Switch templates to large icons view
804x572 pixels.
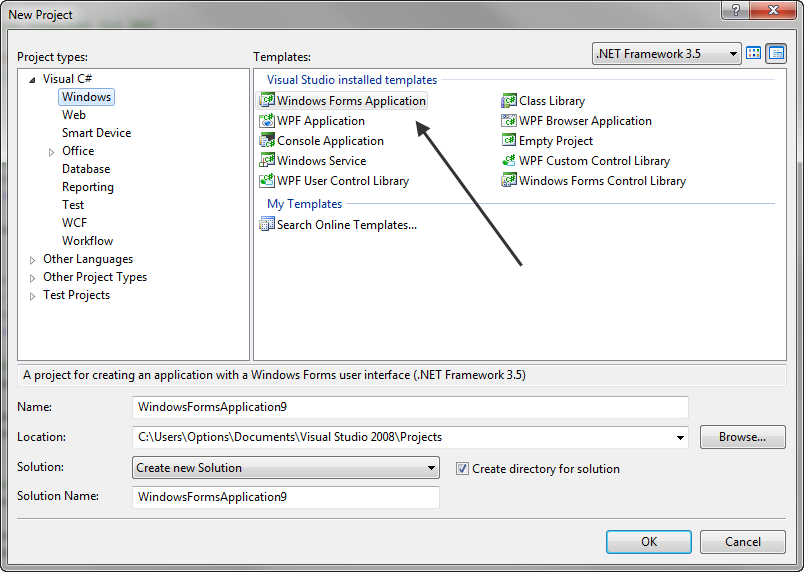tap(753, 53)
